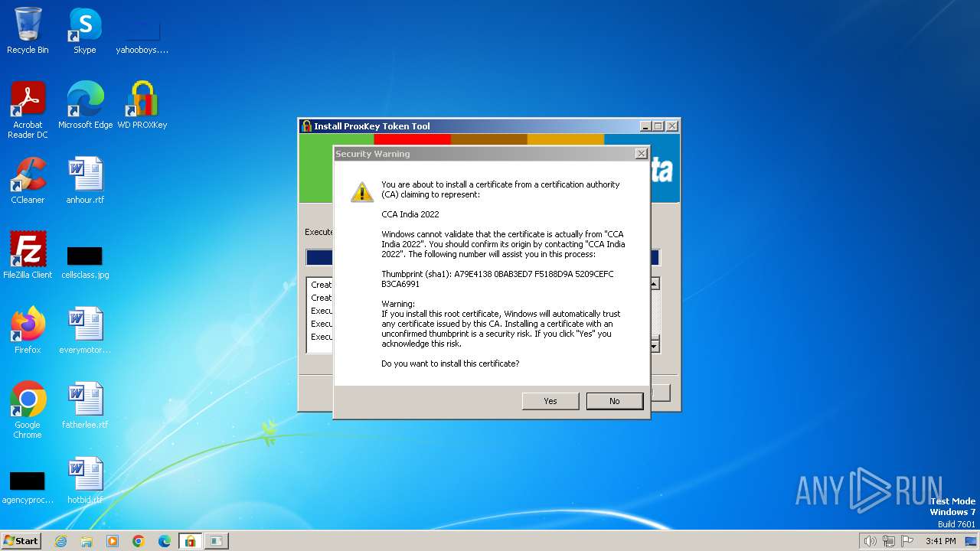The height and width of the screenshot is (551, 980).
Task: Minimize the Install ProxKey Token Tool window
Action: [x=645, y=126]
